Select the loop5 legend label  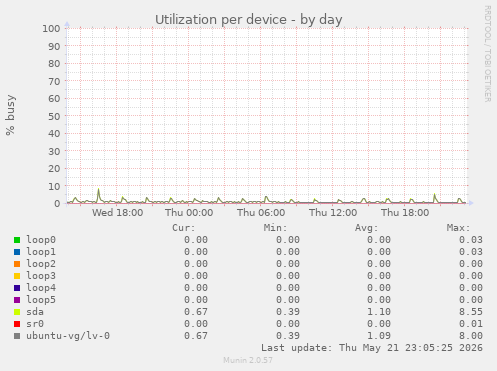tap(41, 300)
